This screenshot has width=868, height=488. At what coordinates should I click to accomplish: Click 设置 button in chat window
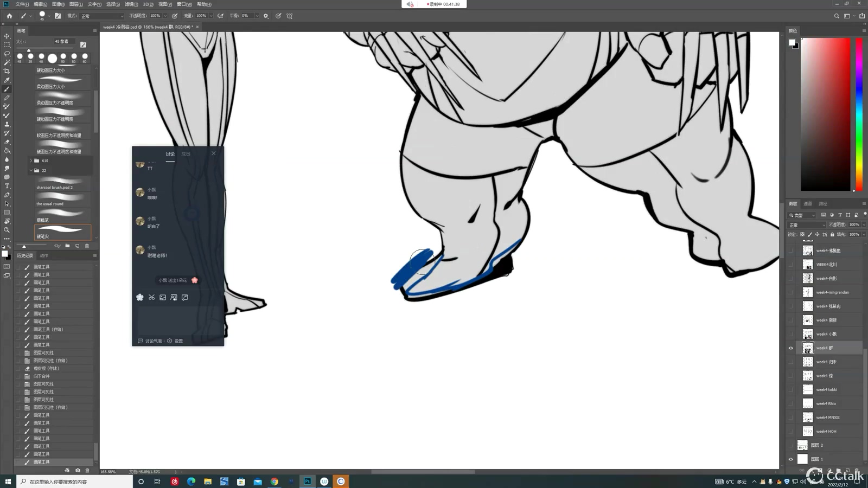pos(175,341)
